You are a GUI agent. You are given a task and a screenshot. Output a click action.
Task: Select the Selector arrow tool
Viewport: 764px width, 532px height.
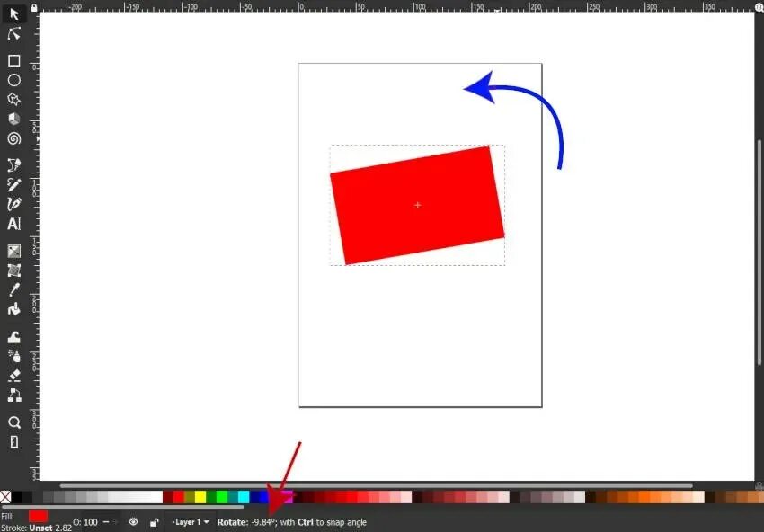[13, 13]
